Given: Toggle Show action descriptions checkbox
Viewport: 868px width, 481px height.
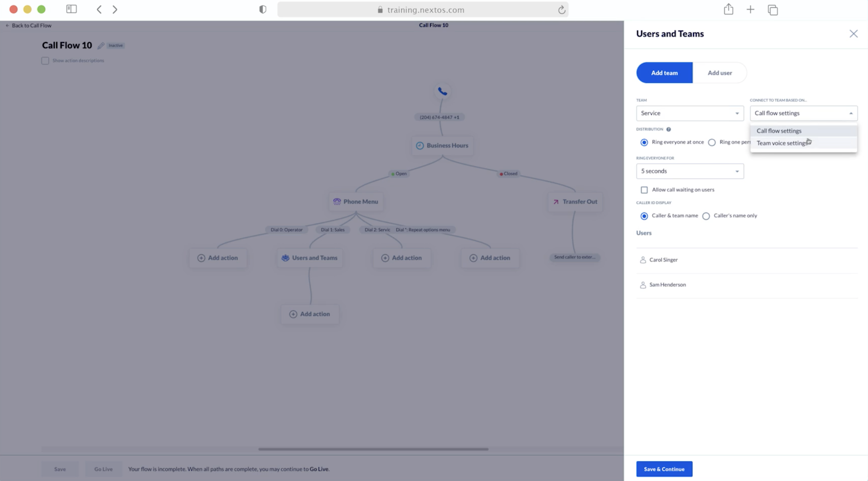Looking at the screenshot, I should [45, 61].
